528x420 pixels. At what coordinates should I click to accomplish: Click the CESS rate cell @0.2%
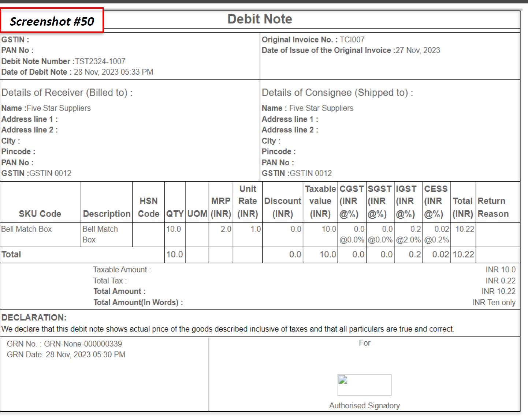(x=436, y=240)
